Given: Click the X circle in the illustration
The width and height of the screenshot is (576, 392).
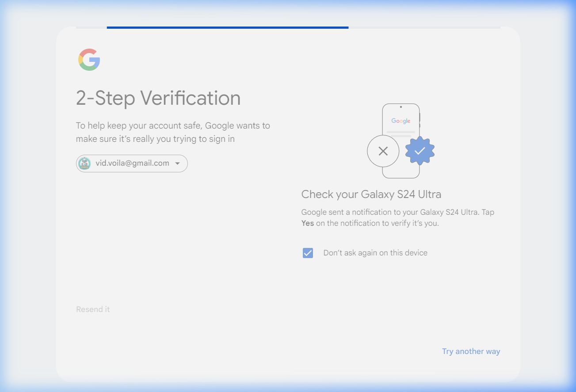Looking at the screenshot, I should tap(383, 151).
